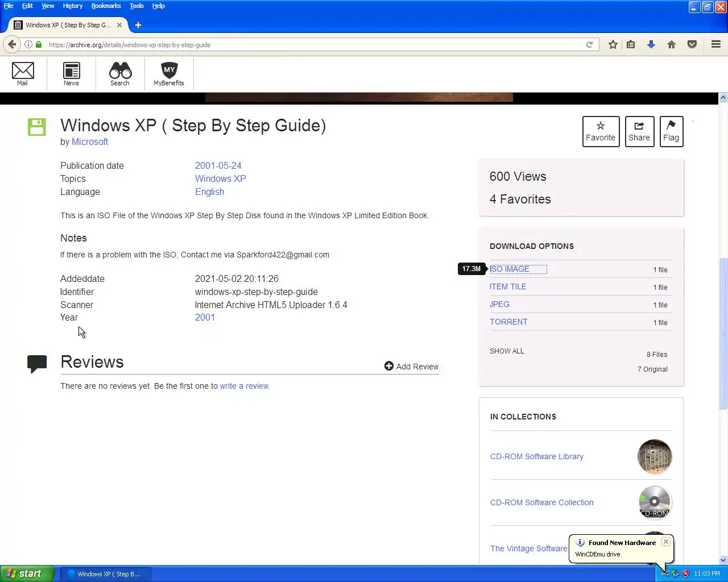The height and width of the screenshot is (582, 728).
Task: Open the ITEM TILE download option
Action: 508,287
